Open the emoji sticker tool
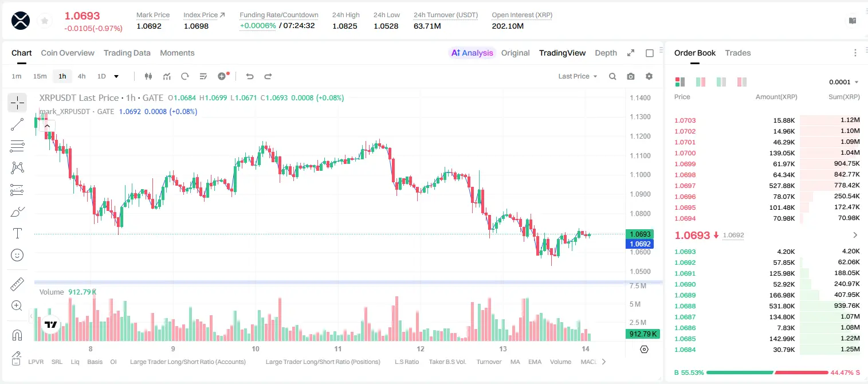The image size is (868, 384). pos(17,255)
